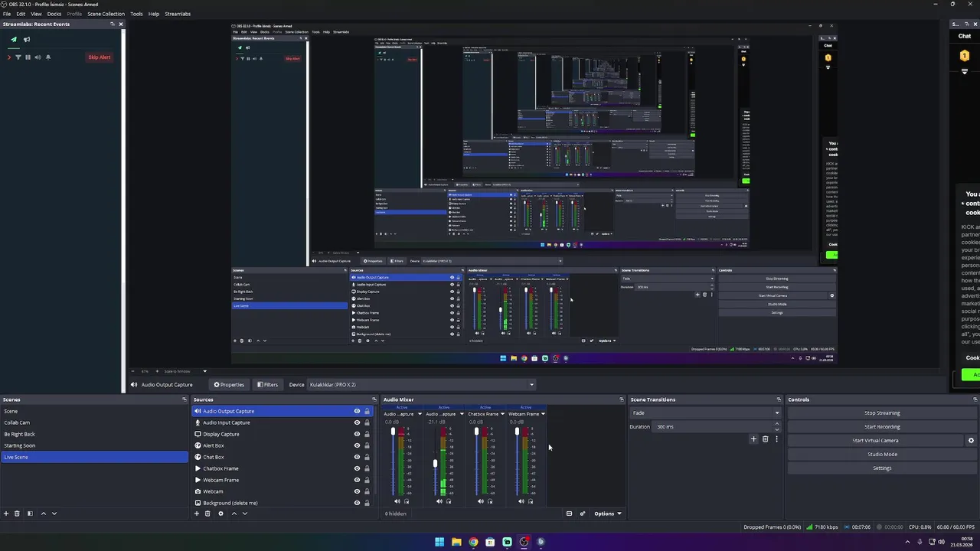Viewport: 980px width, 551px height.
Task: Click Skip Alert button
Action: tap(99, 57)
